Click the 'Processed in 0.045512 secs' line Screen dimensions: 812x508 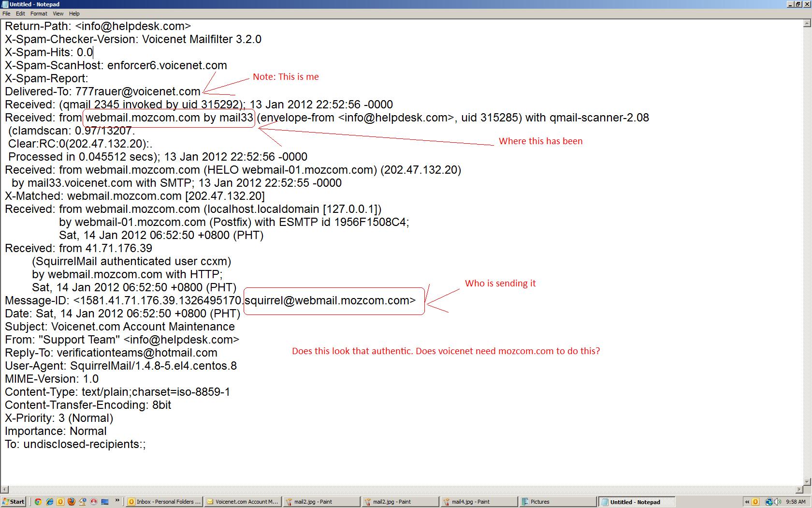point(158,157)
